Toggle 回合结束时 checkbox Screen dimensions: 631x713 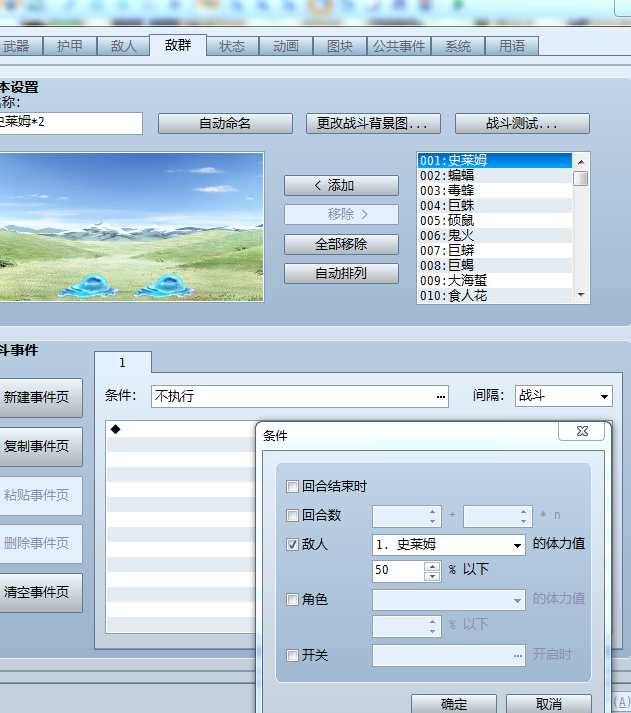pos(292,487)
